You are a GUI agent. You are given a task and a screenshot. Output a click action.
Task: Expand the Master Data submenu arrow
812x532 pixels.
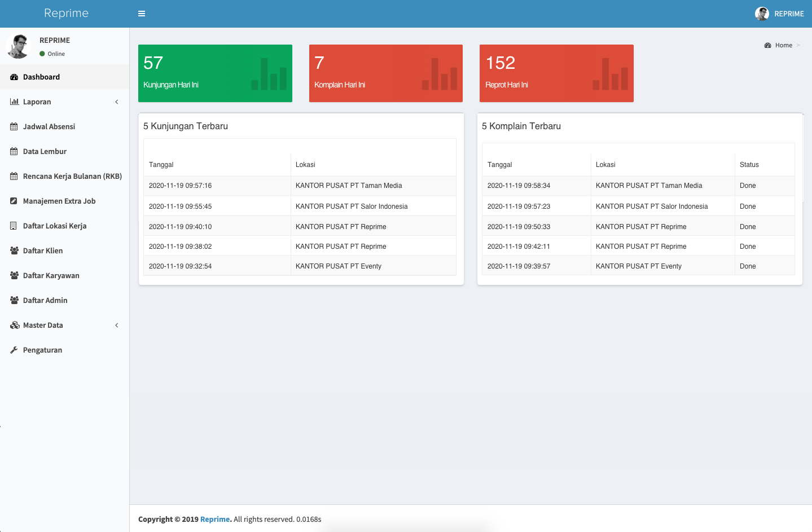coord(117,326)
